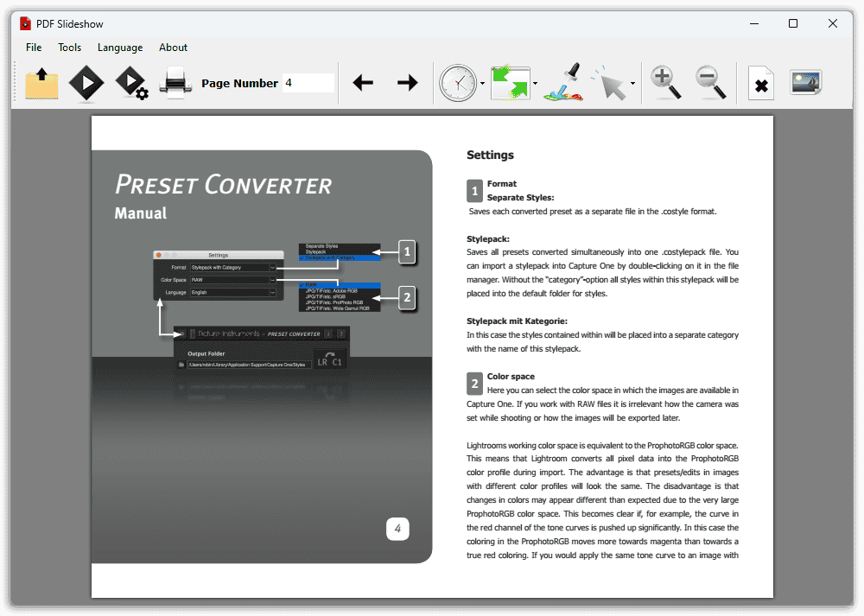Viewport: 864px width, 616px height.
Task: Zoom out with the minus magnifier
Action: 710,83
